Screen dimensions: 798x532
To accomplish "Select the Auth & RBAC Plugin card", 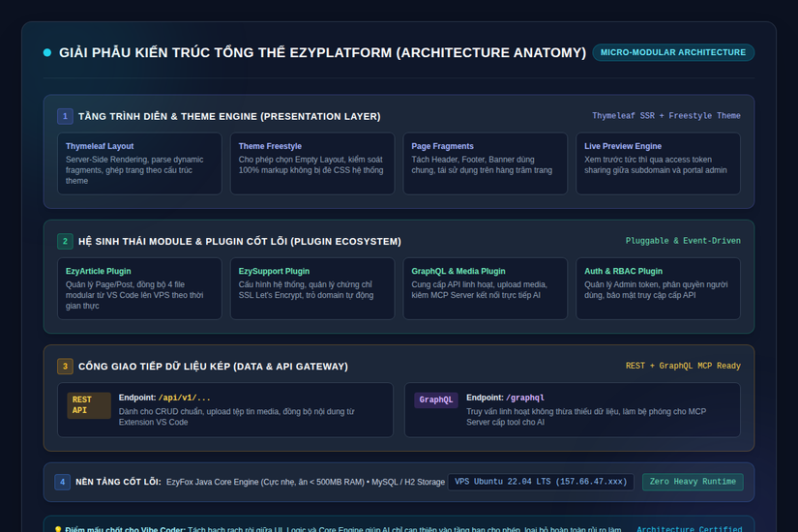I will 658,288.
